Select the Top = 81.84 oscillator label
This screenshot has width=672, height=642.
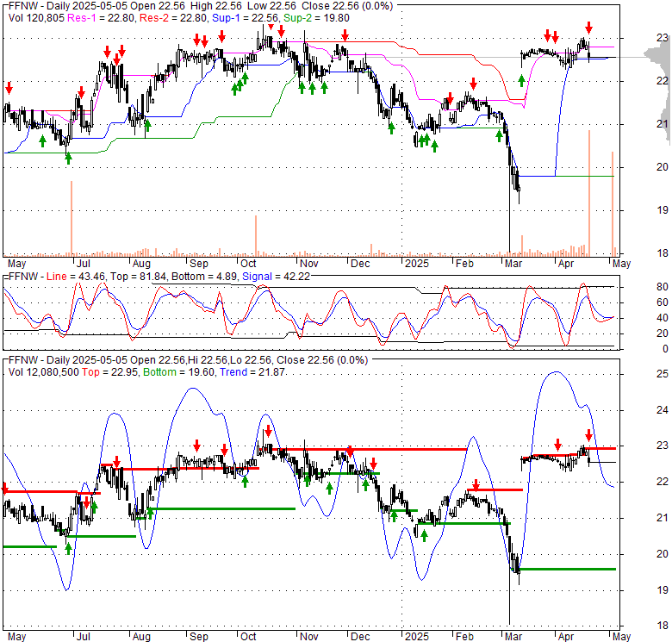coord(138,277)
